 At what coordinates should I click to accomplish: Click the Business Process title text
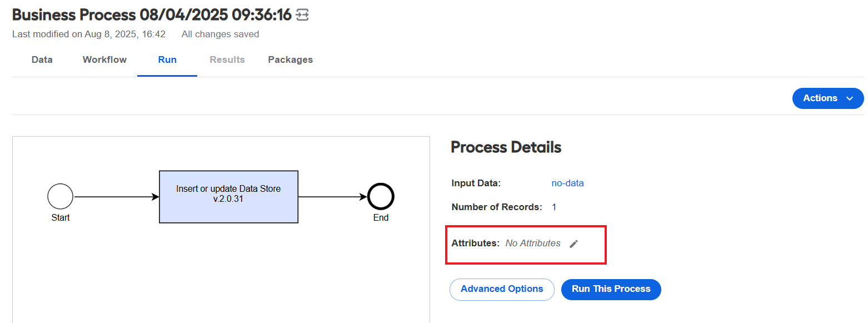point(152,15)
